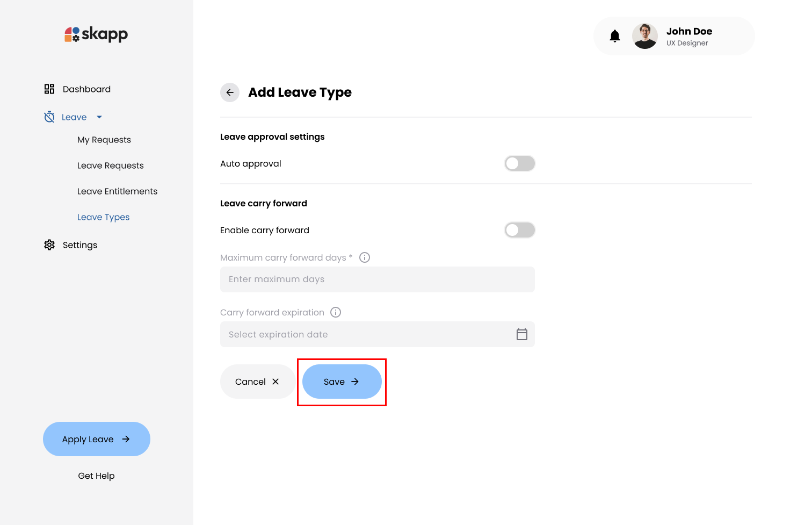Image resolution: width=812 pixels, height=525 pixels.
Task: Click the back arrow beside Add Leave Type
Action: (230, 92)
